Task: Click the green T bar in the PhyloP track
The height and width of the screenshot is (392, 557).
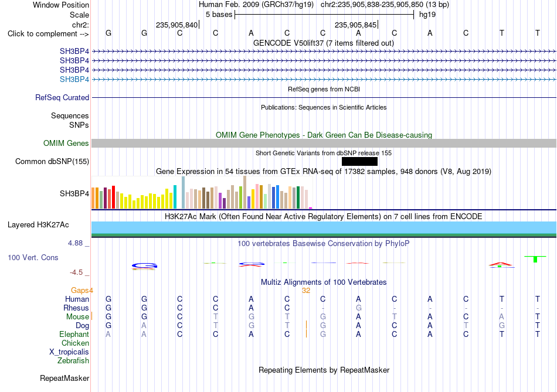Action: click(535, 259)
